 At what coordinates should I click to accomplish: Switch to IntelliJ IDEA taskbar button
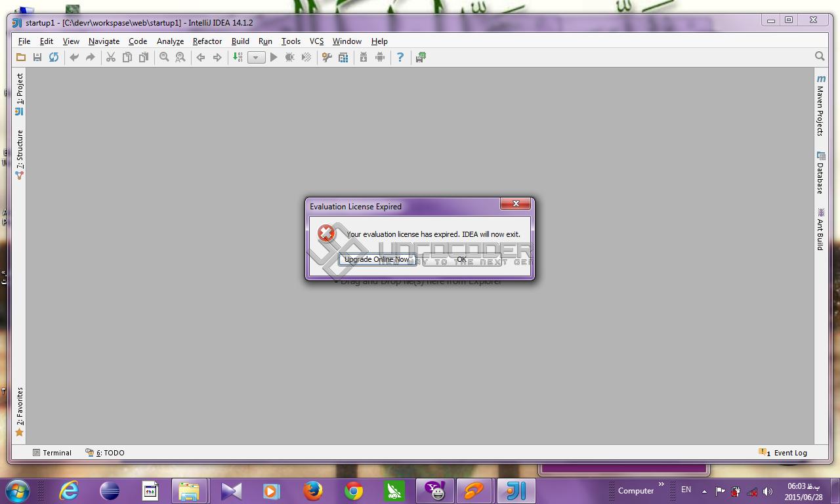(516, 491)
